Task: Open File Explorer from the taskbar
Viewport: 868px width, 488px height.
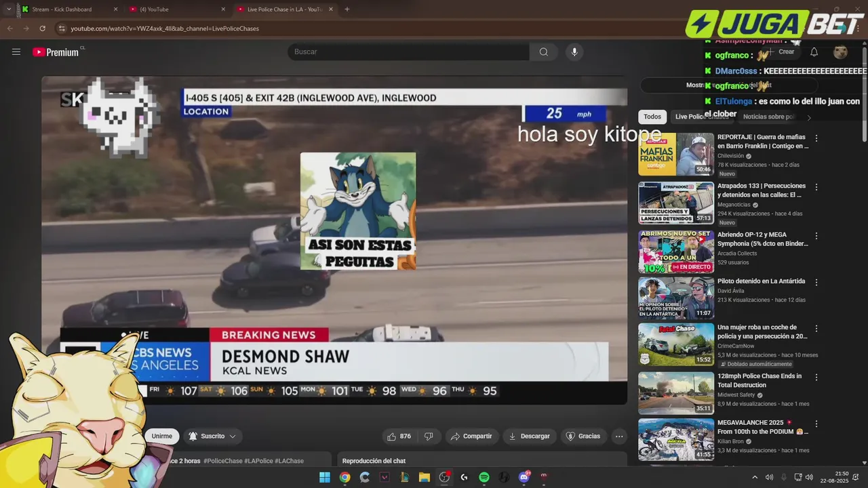Action: pos(424,477)
